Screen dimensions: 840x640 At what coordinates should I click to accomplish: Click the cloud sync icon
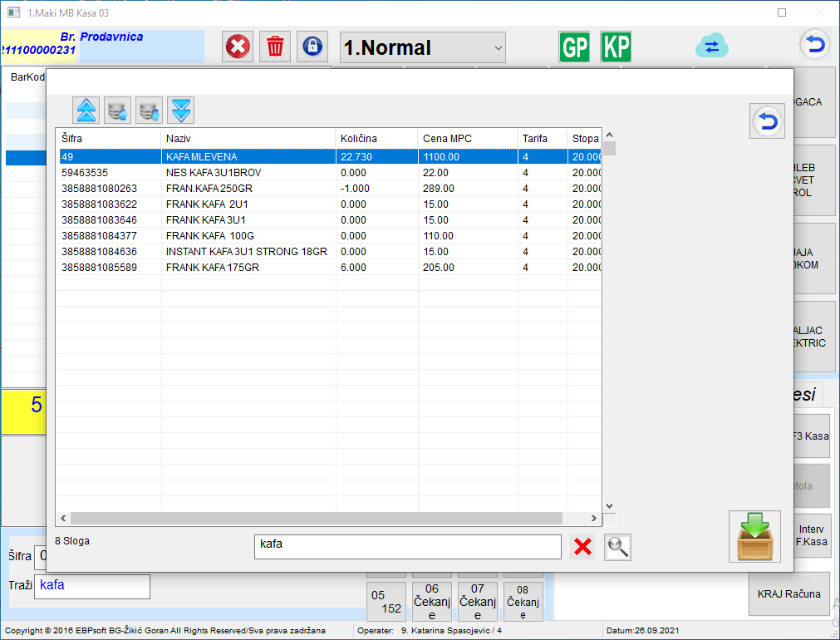712,46
